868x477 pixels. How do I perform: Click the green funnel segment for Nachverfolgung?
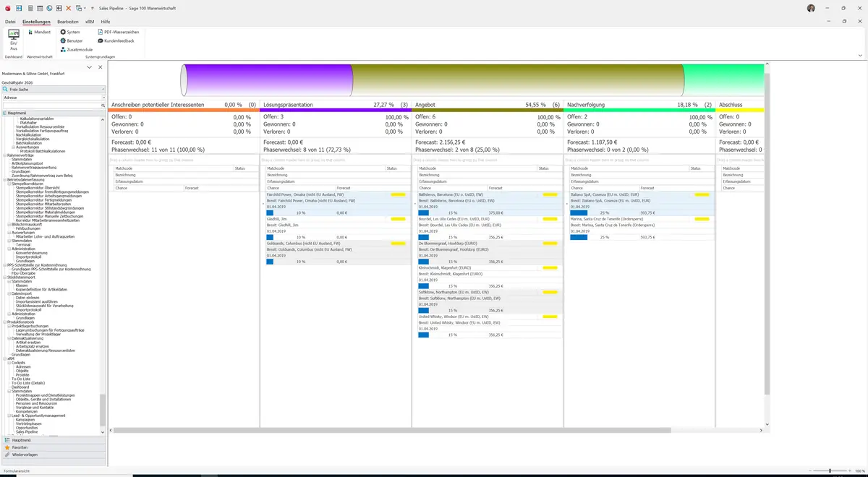click(x=723, y=79)
